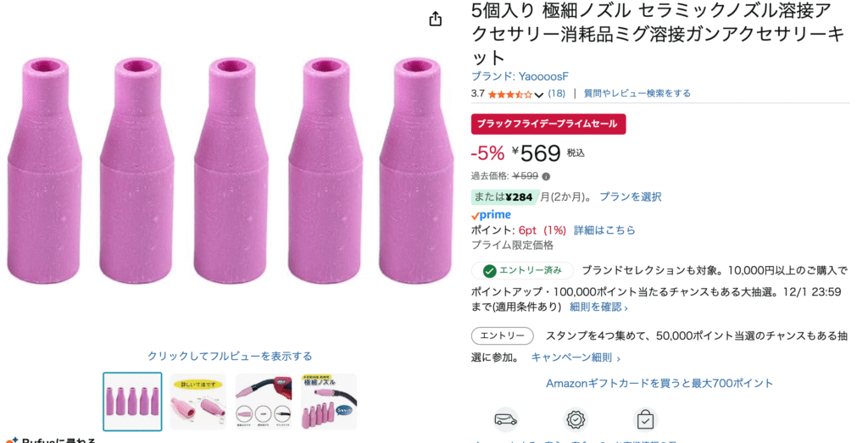
Task: Click the share icon above product image
Action: pos(436,19)
